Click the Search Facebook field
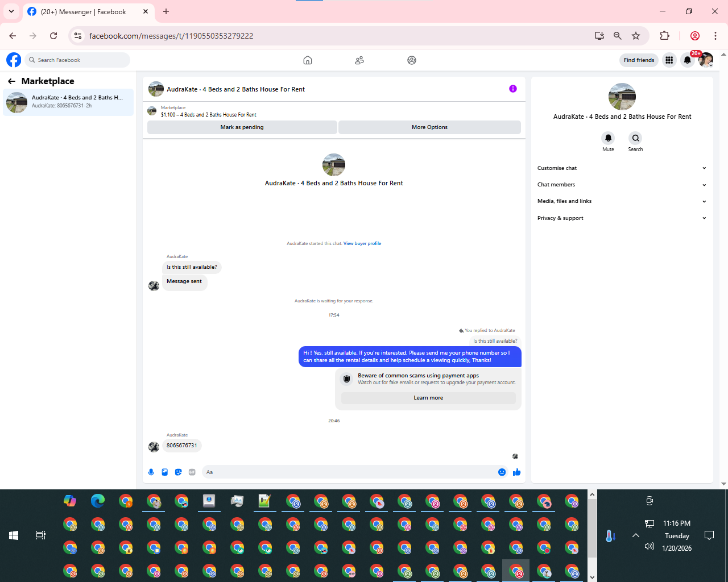Image resolution: width=728 pixels, height=582 pixels. click(x=77, y=60)
